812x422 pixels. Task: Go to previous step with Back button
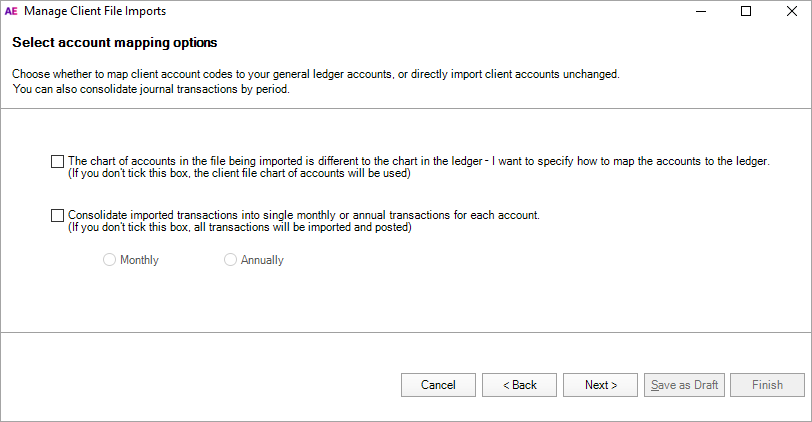pyautogui.click(x=519, y=385)
